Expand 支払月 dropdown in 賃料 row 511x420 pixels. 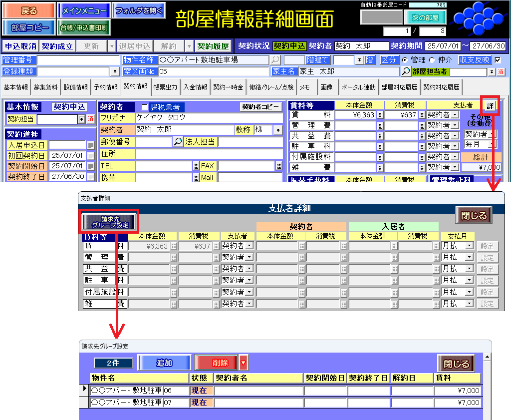click(469, 246)
